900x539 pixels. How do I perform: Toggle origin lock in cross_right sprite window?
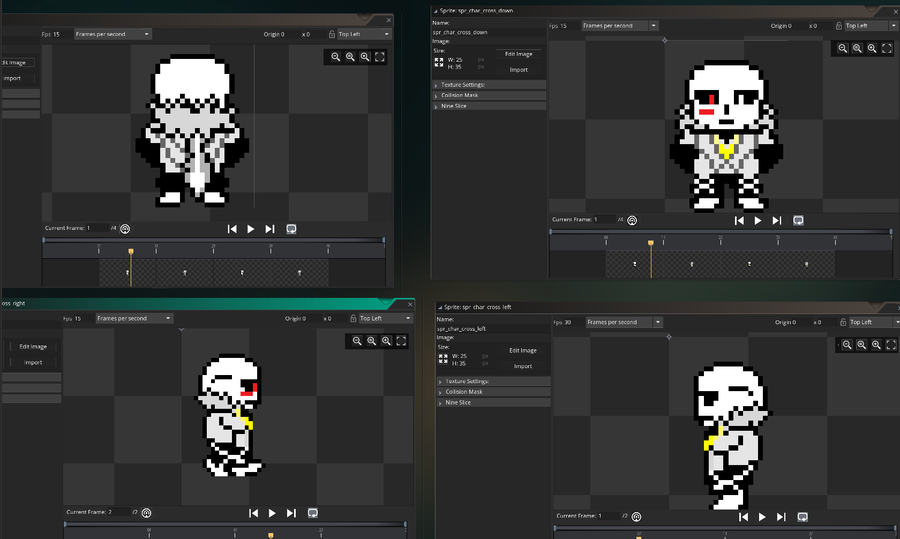click(x=353, y=319)
